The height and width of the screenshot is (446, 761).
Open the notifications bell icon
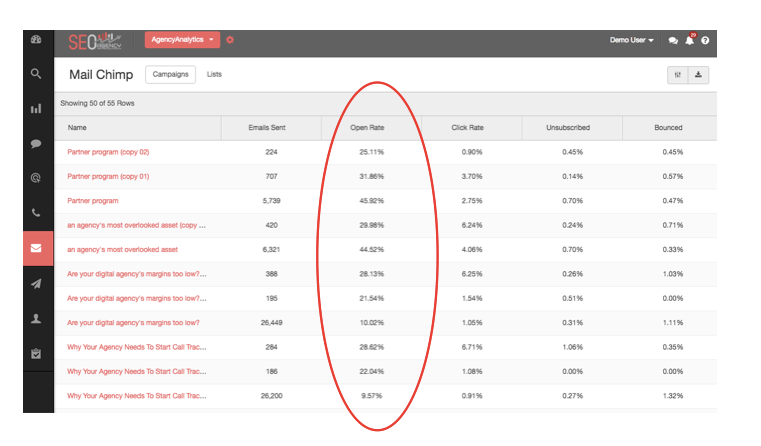(x=690, y=40)
